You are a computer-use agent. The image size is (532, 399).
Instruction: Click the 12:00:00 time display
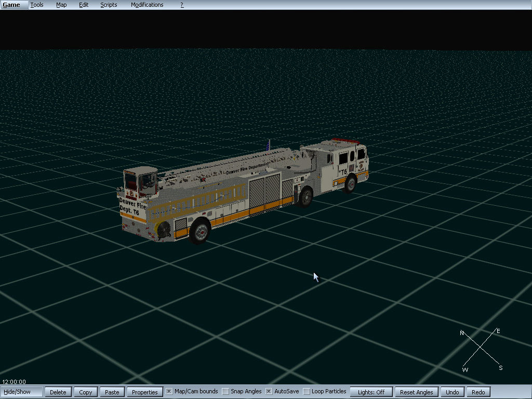click(14, 382)
